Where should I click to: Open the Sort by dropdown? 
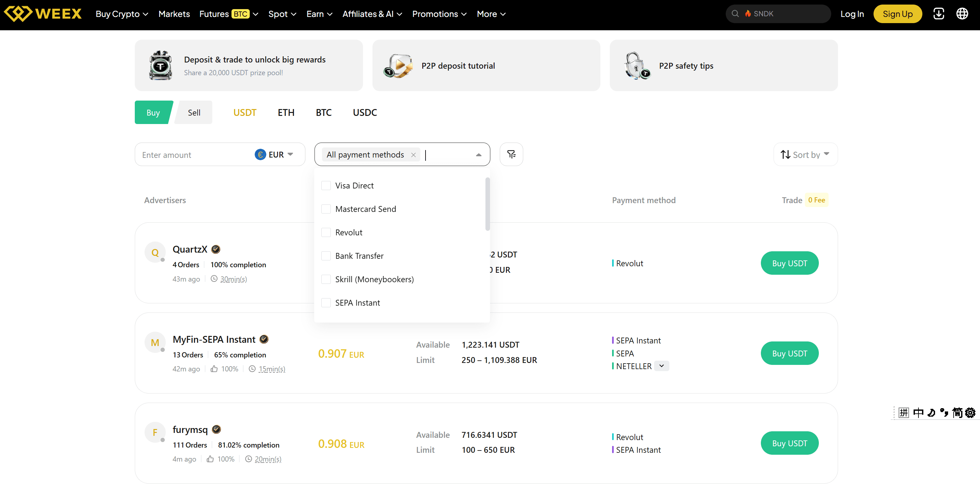coord(805,154)
